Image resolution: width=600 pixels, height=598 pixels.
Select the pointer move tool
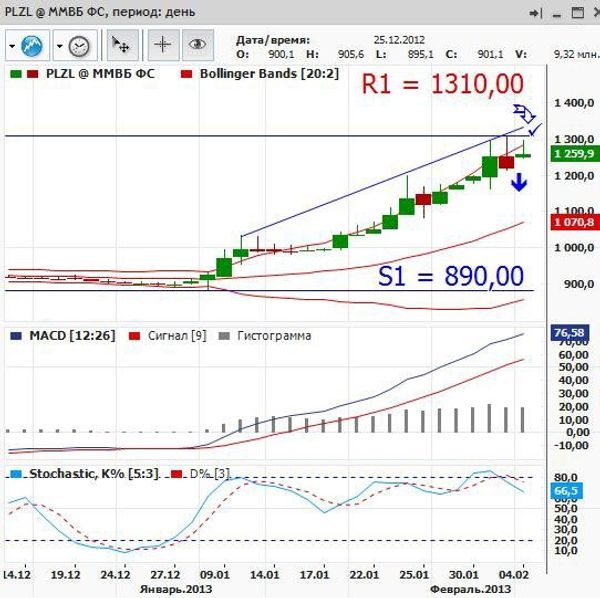point(122,45)
